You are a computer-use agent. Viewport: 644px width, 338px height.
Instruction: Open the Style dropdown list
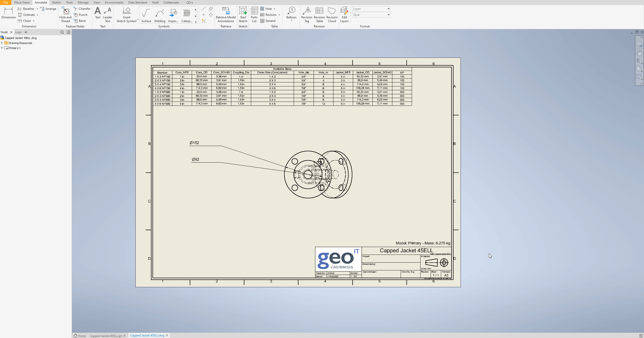388,15
